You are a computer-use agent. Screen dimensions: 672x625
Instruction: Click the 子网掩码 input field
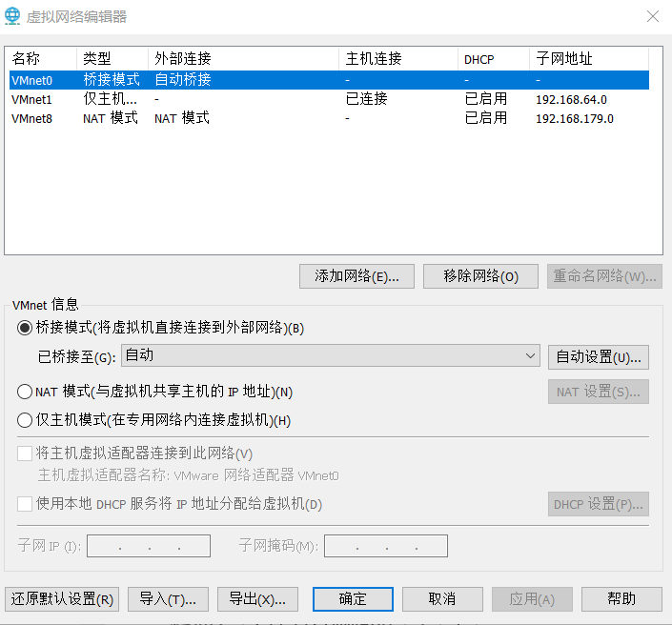click(x=386, y=546)
